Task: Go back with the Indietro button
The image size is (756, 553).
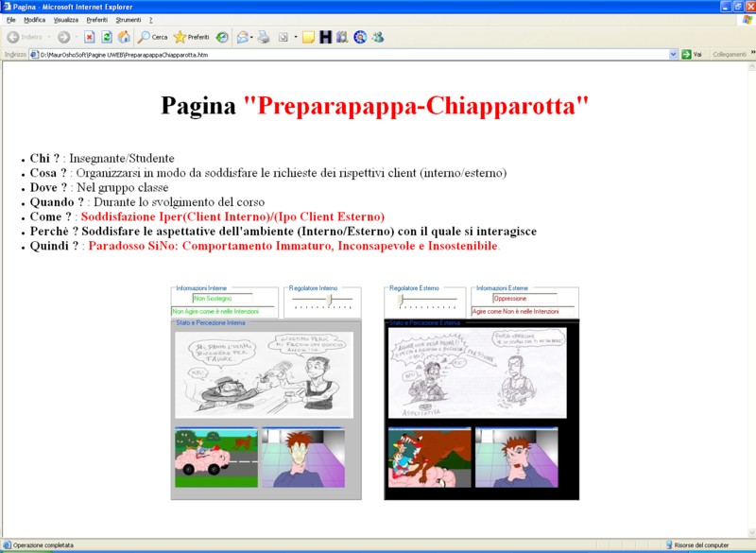Action: point(25,37)
